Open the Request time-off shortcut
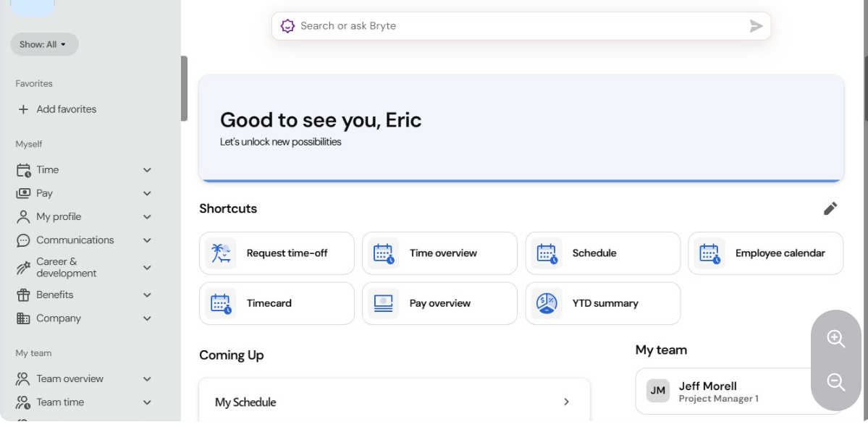Image resolution: width=868 pixels, height=427 pixels. pyautogui.click(x=277, y=253)
